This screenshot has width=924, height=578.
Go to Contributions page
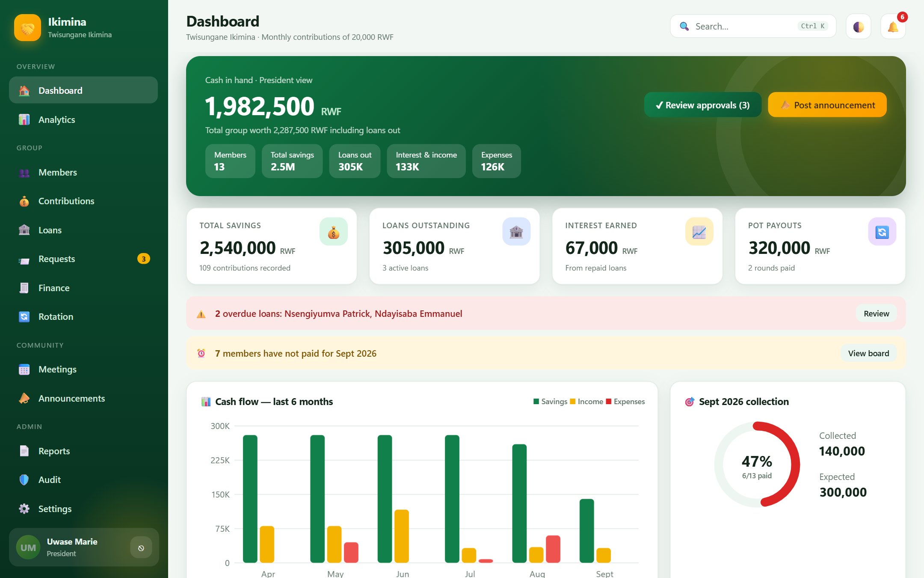pos(83,201)
